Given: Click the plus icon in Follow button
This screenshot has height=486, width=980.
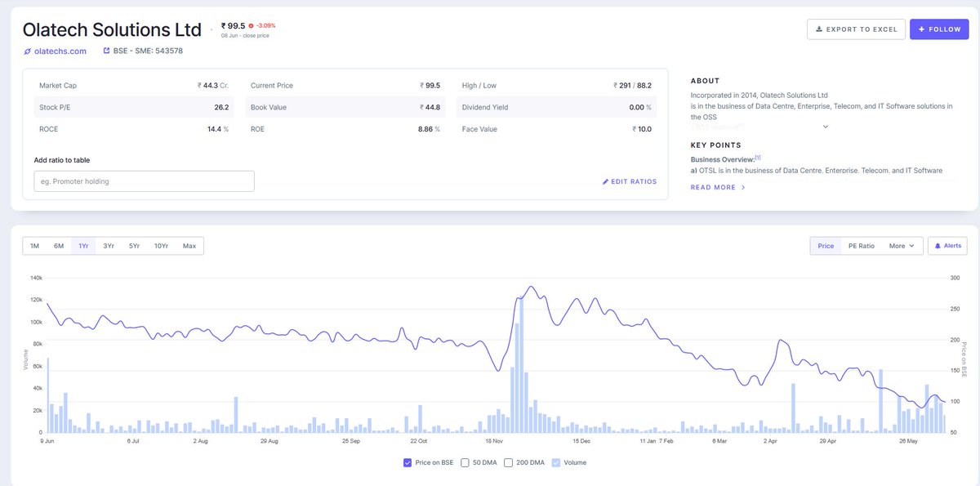Looking at the screenshot, I should tap(921, 29).
